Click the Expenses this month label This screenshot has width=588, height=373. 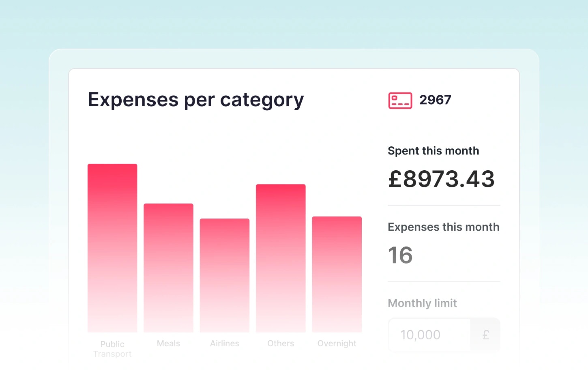pyautogui.click(x=443, y=227)
